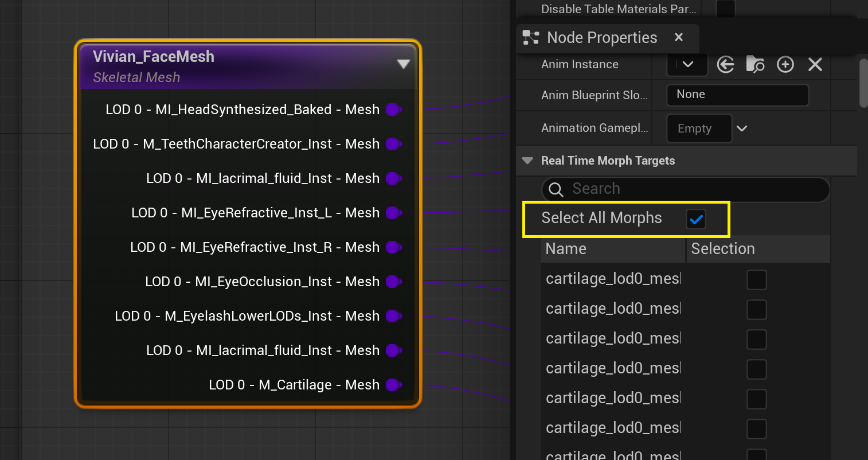The image size is (868, 460).
Task: Sort by the Name column header
Action: [613, 249]
